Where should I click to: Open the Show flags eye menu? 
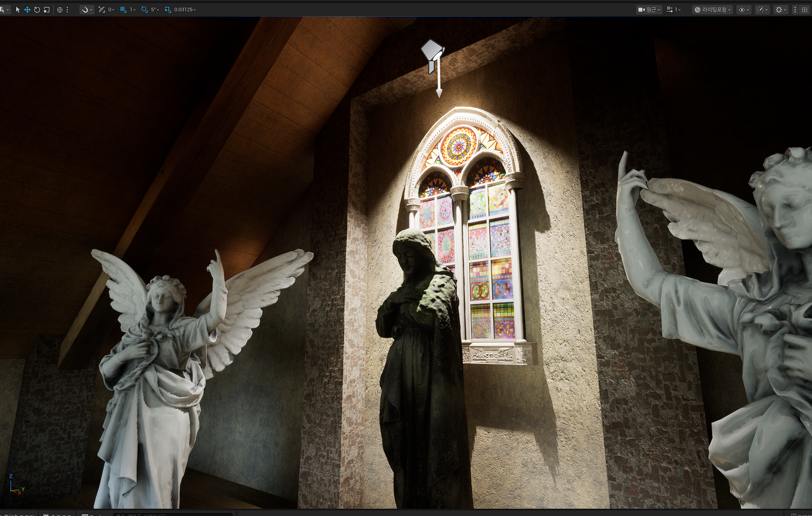click(x=744, y=10)
